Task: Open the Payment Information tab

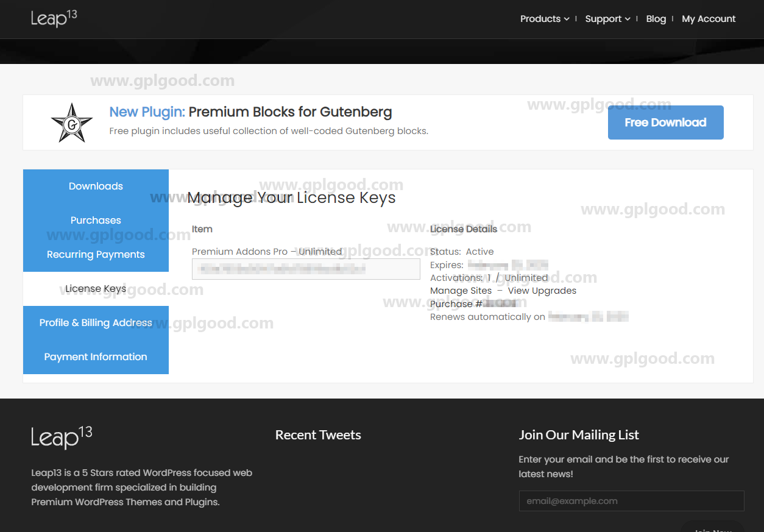Action: click(x=96, y=357)
